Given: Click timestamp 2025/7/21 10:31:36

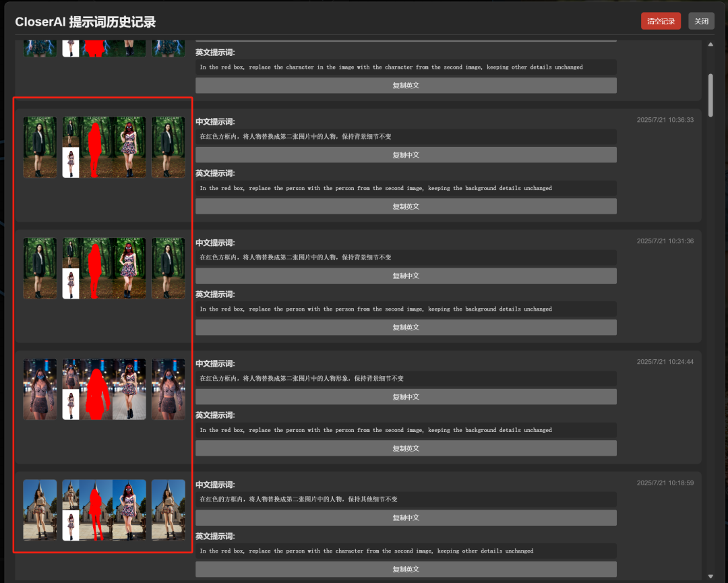Looking at the screenshot, I should click(665, 241).
